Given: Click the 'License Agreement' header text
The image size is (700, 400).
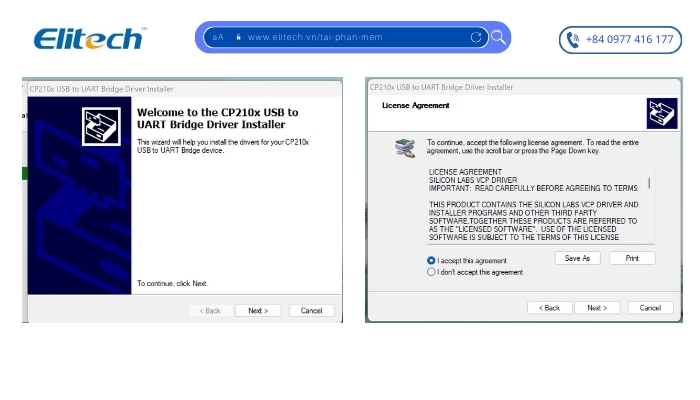Looking at the screenshot, I should [x=416, y=105].
